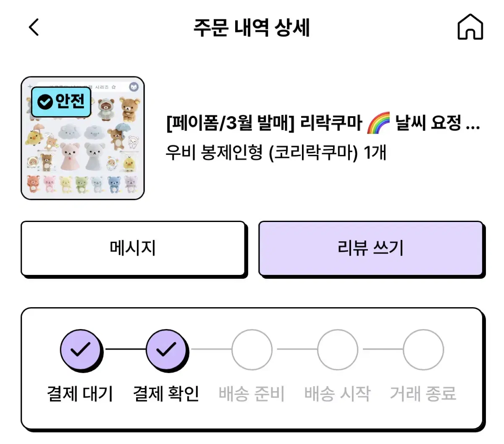This screenshot has width=504, height=444.
Task: Click the 우비 봉제인형 (코리락쿠마) 1개 option text
Action: [276, 152]
